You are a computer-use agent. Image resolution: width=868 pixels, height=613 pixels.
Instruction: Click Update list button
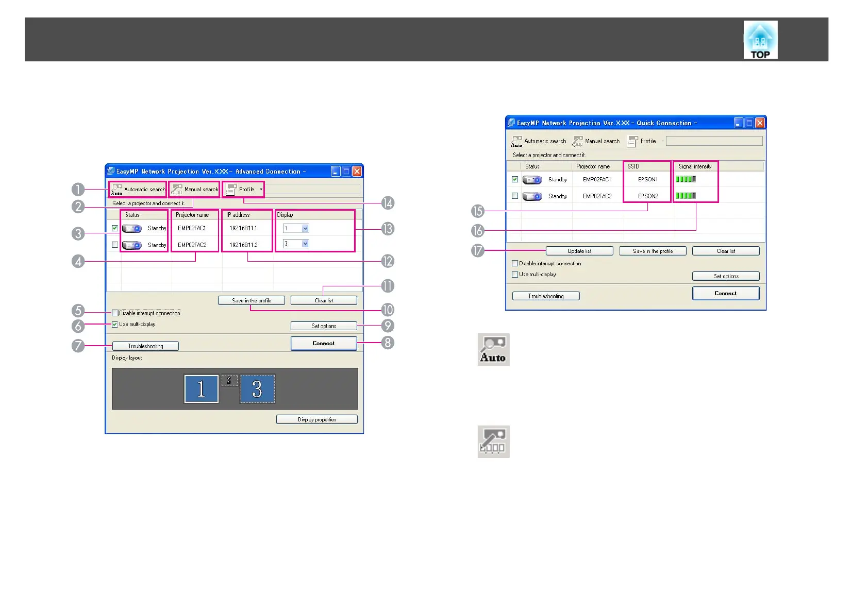point(579,251)
